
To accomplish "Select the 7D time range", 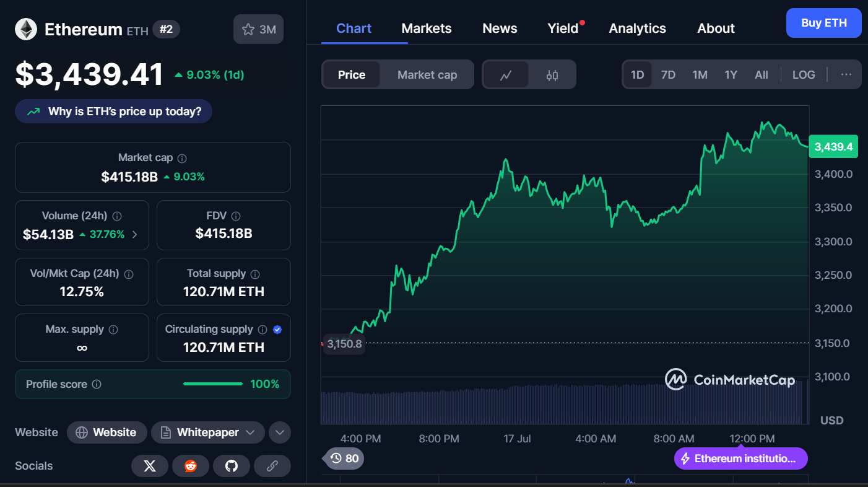I will 668,75.
